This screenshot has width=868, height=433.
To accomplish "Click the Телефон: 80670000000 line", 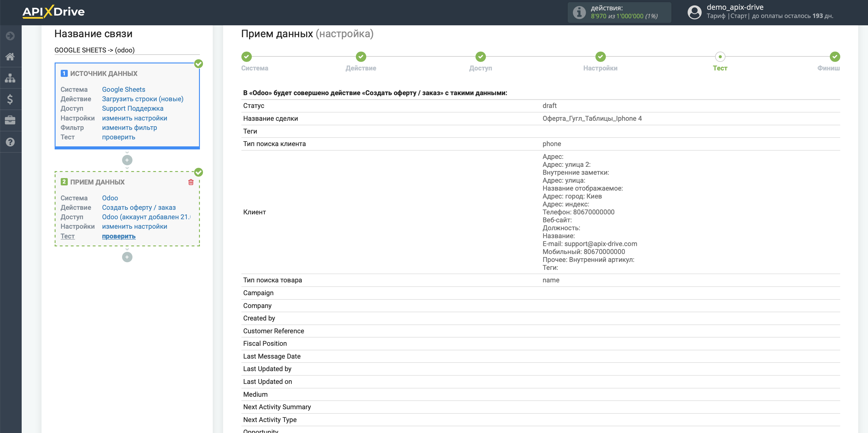I will click(579, 212).
